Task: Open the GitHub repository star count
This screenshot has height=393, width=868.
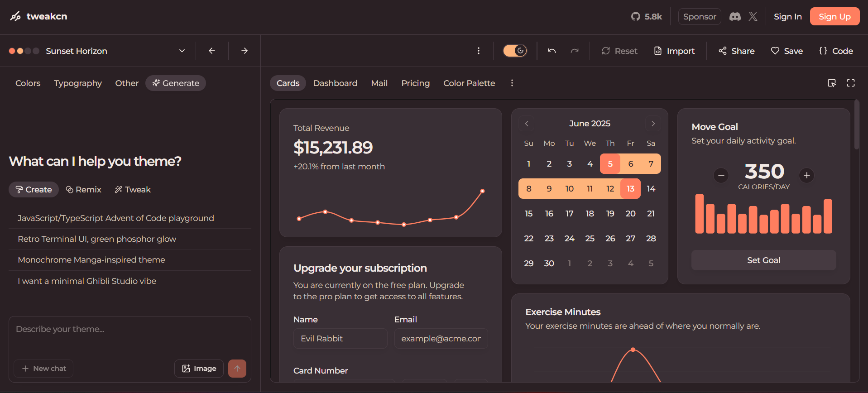Action: (x=647, y=17)
